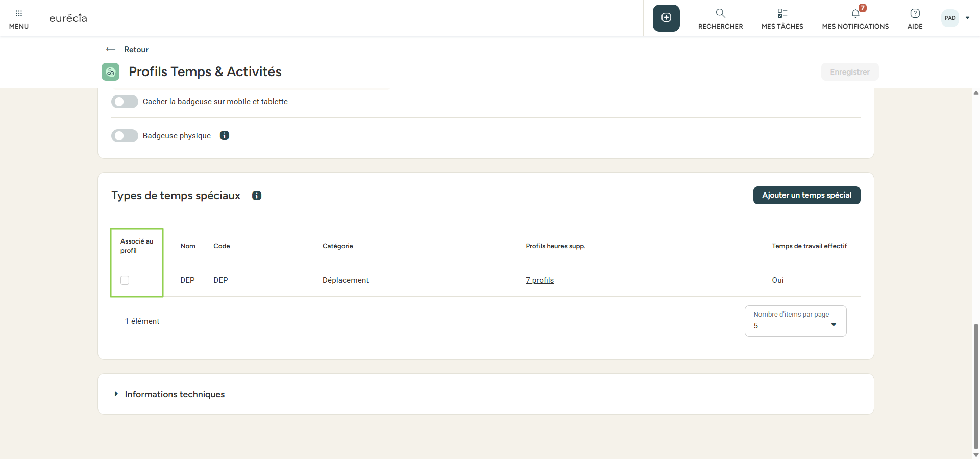Click info icon beside Badgeuse physique

coord(225,135)
